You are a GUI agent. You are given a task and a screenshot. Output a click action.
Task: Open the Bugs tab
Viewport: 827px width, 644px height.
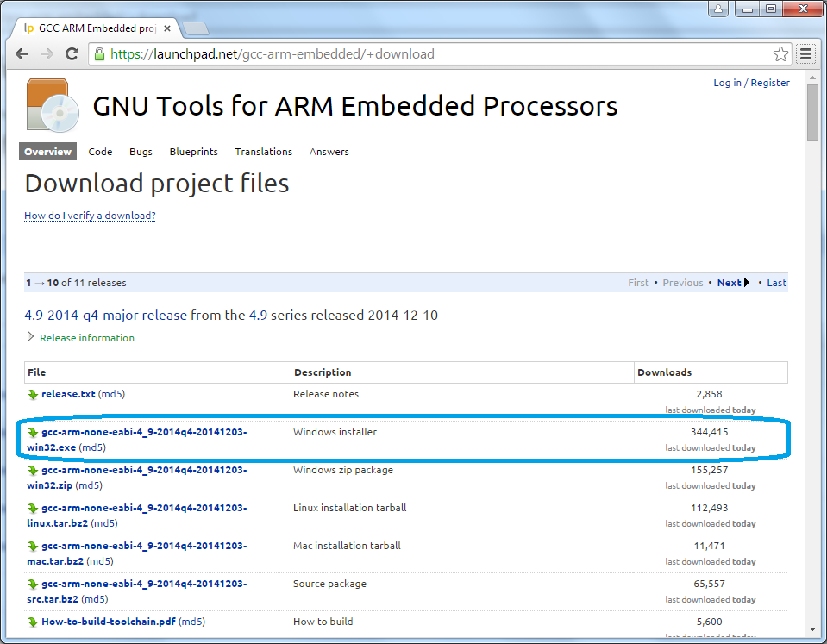pos(141,152)
